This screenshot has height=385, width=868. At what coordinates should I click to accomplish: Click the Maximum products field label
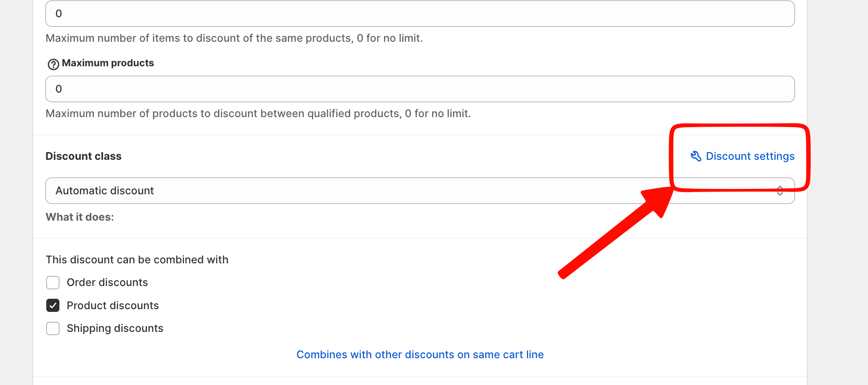[x=108, y=63]
